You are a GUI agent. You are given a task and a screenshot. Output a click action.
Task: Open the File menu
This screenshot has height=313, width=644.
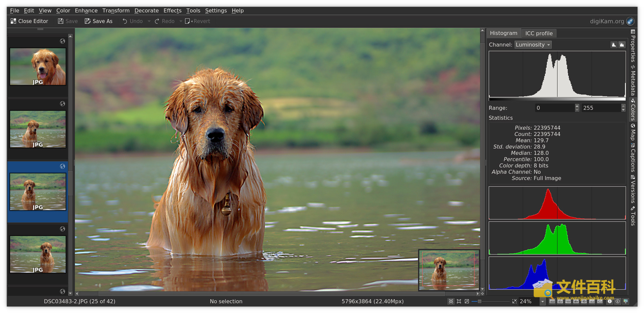[14, 11]
